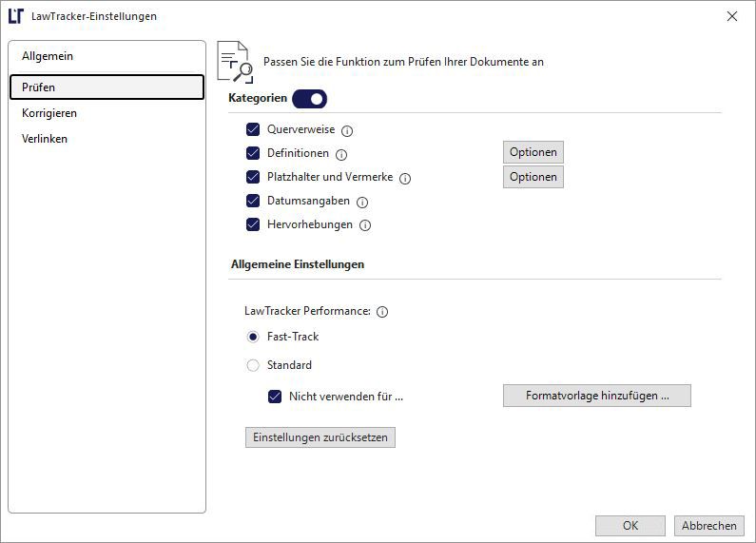Open Optionen for Definitionen
The height and width of the screenshot is (543, 756).
(x=533, y=152)
